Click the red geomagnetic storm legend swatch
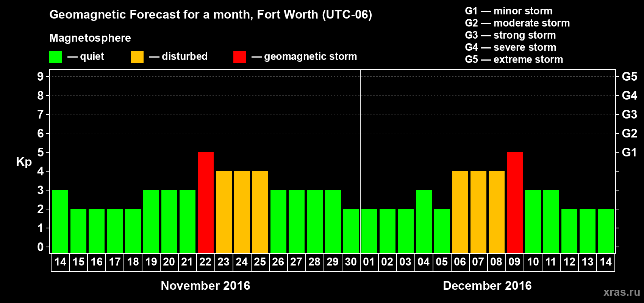The width and height of the screenshot is (644, 303). pyautogui.click(x=239, y=57)
